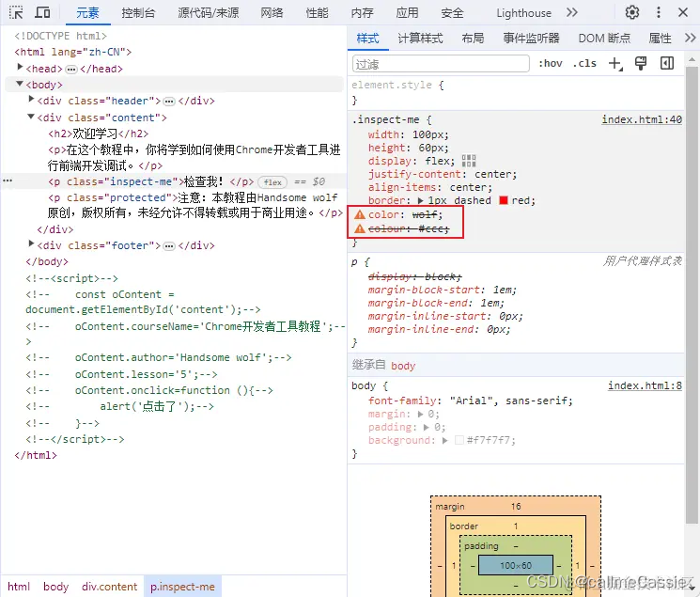Image resolution: width=700 pixels, height=597 pixels.
Task: Toggle the :hov element state button
Action: (x=550, y=63)
